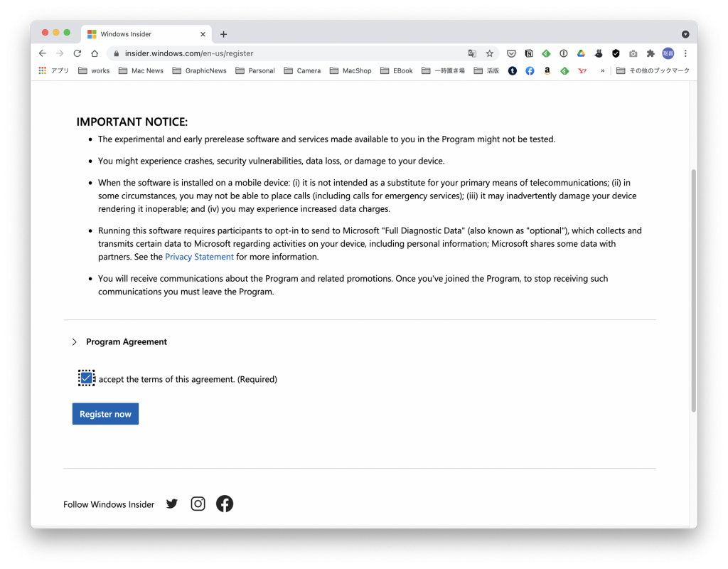Viewport: 728px width, 569px height.
Task: Open the Camera bookmark folder
Action: click(x=302, y=70)
